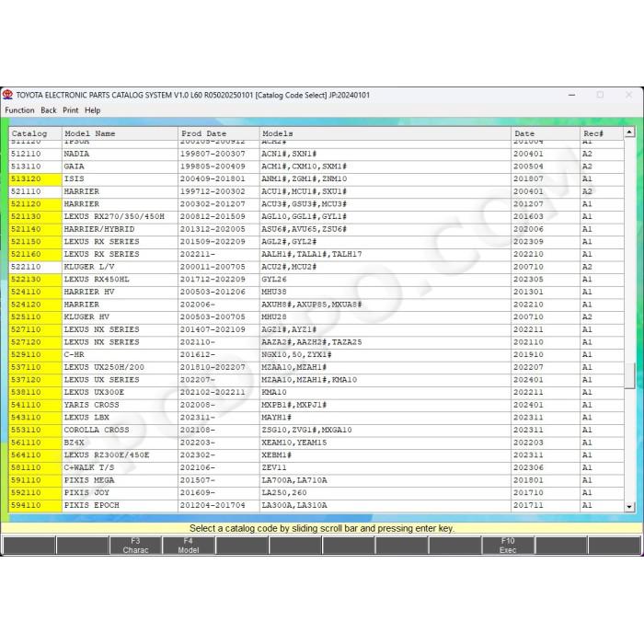Screen dimensions: 644x644
Task: Select highlighted catalog code 513120
Action: 26,178
